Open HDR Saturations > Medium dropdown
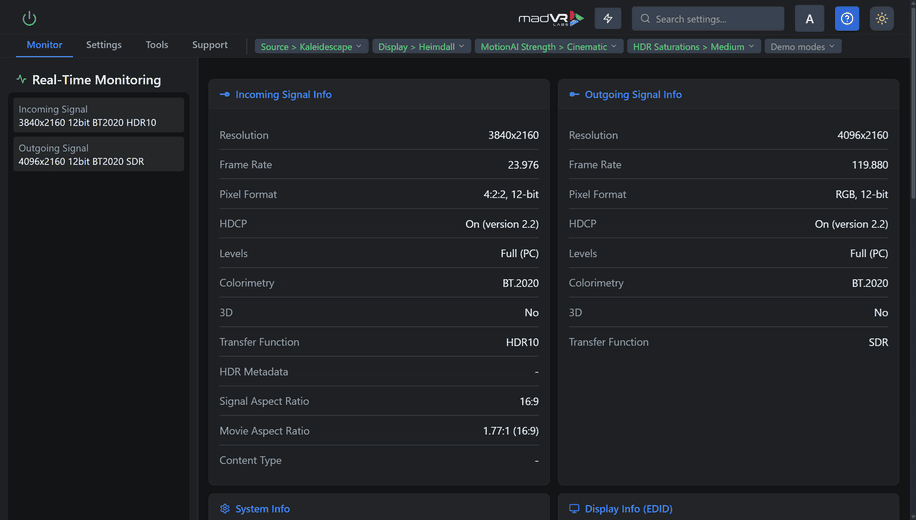 pos(693,47)
